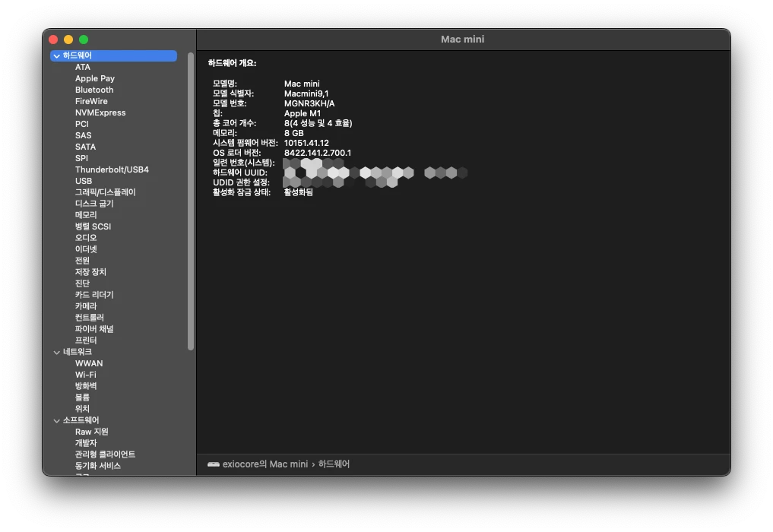This screenshot has height=532, width=773.
Task: Open 전원 information
Action: pos(82,261)
